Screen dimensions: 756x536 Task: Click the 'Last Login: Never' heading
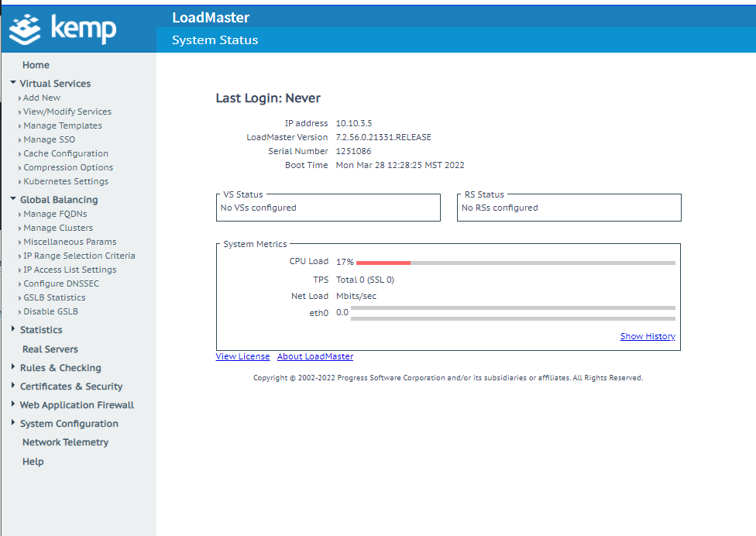[x=268, y=98]
